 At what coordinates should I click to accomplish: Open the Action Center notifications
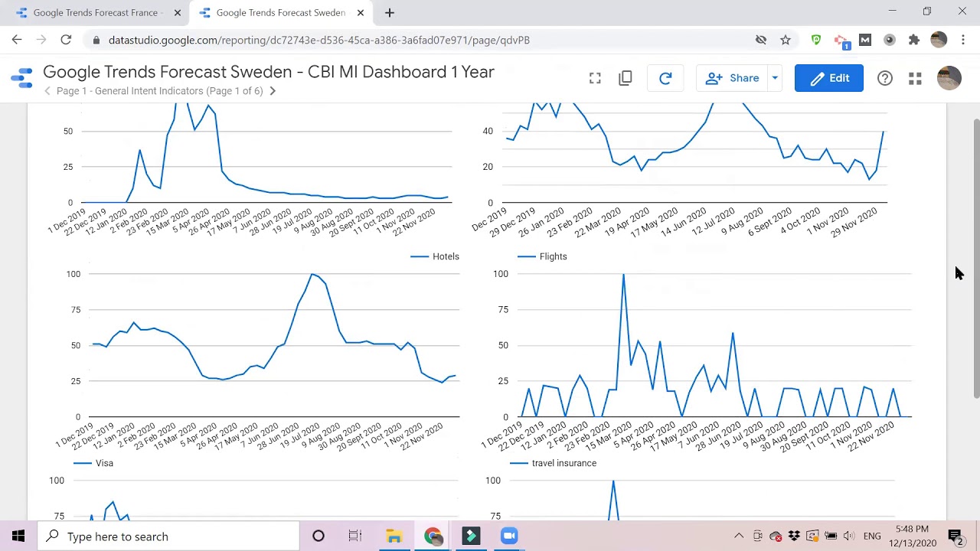(x=955, y=536)
